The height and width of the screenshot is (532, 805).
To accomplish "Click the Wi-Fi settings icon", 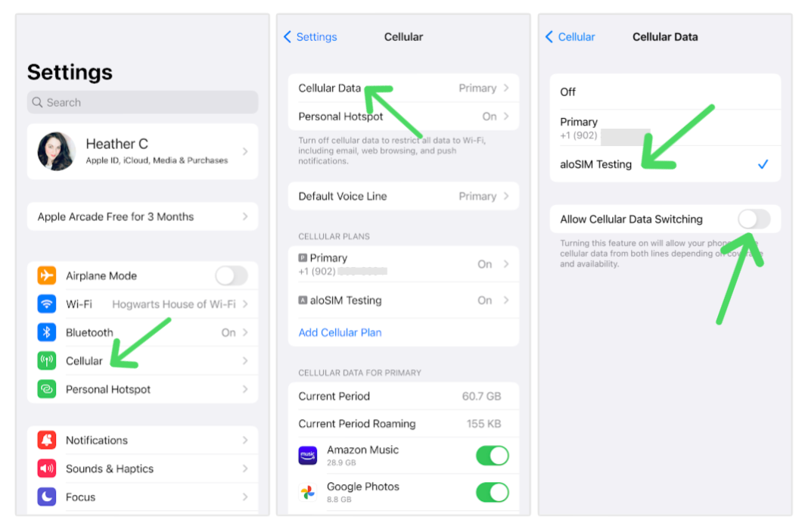I will [47, 304].
